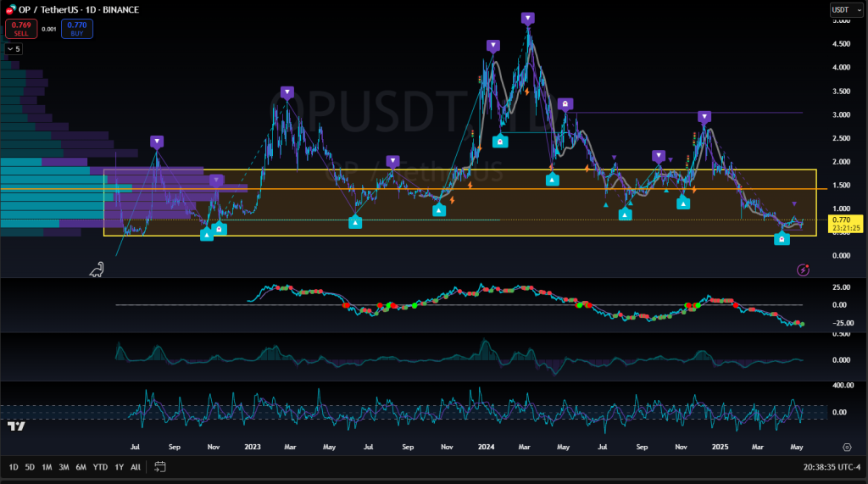Click purple sell marker at the March 2024 peak

(x=527, y=19)
